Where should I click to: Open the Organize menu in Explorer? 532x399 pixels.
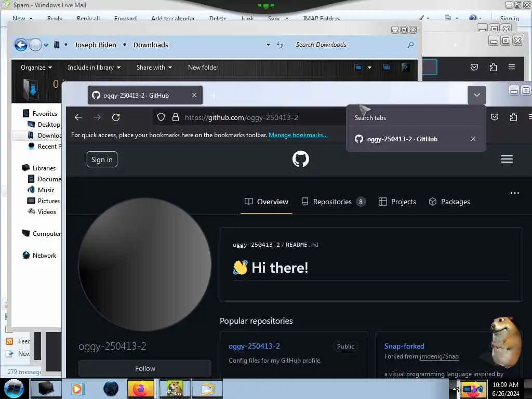pos(36,68)
